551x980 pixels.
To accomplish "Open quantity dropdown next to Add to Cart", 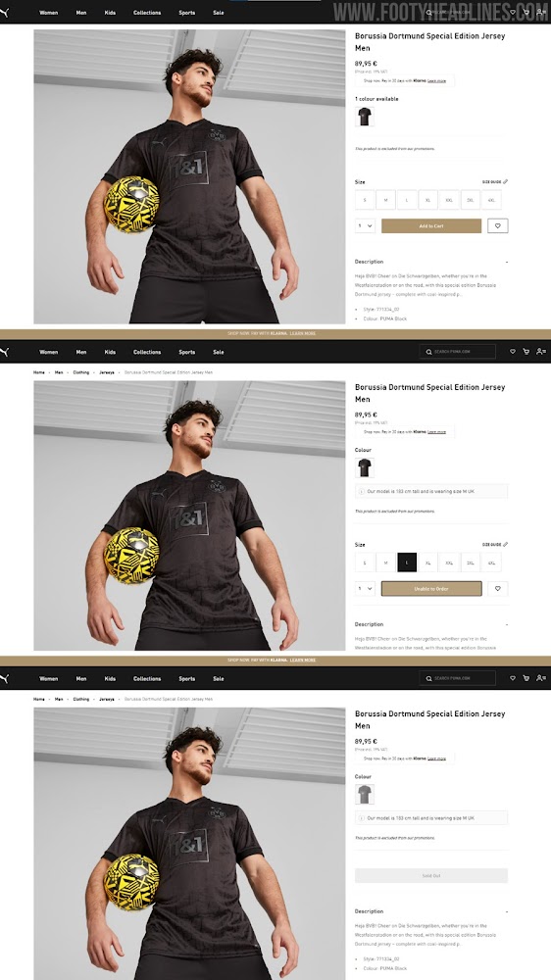I will (x=366, y=225).
